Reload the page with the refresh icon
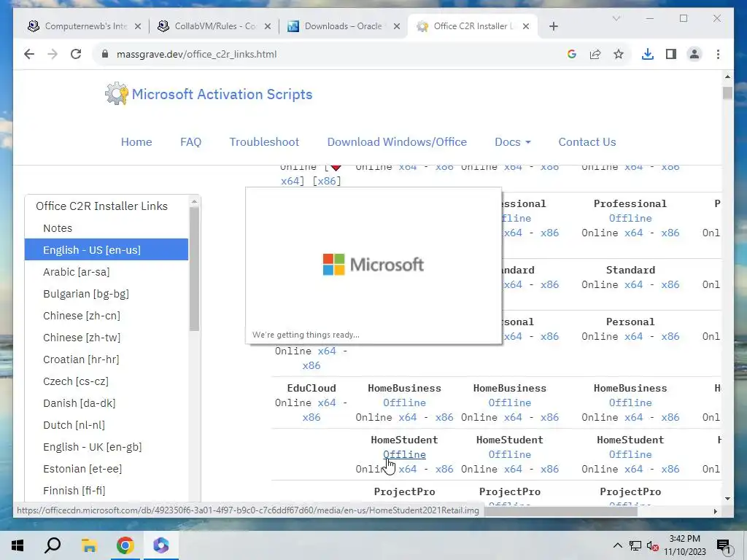Image resolution: width=747 pixels, height=560 pixels. [x=76, y=54]
